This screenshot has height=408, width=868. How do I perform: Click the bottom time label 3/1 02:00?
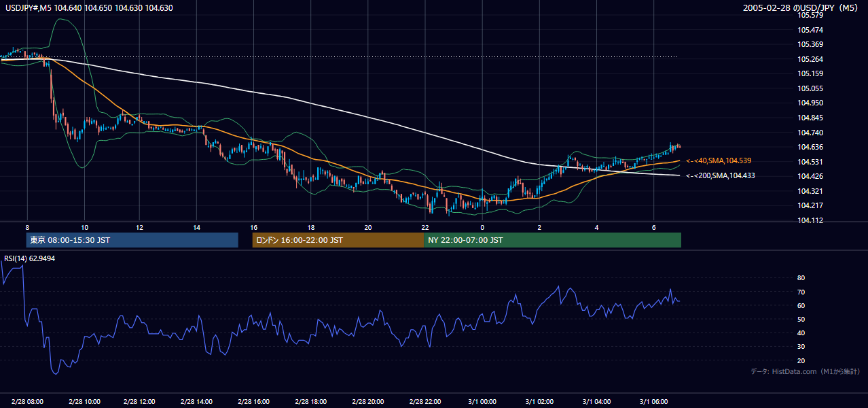click(539, 402)
